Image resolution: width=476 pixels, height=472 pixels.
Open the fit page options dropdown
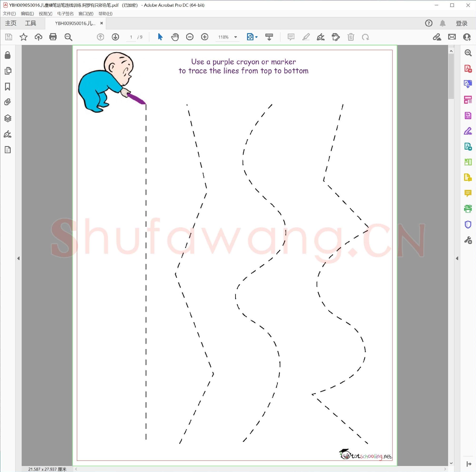(x=257, y=37)
